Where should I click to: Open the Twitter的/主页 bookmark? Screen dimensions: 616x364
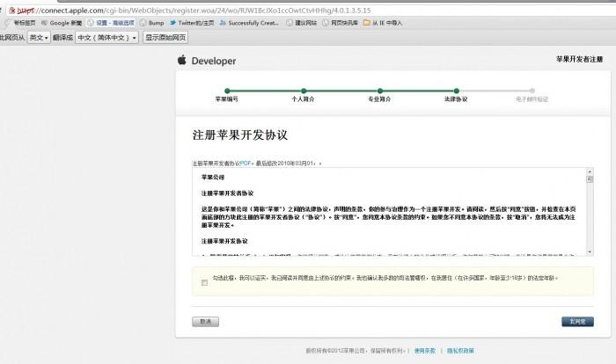pyautogui.click(x=192, y=23)
